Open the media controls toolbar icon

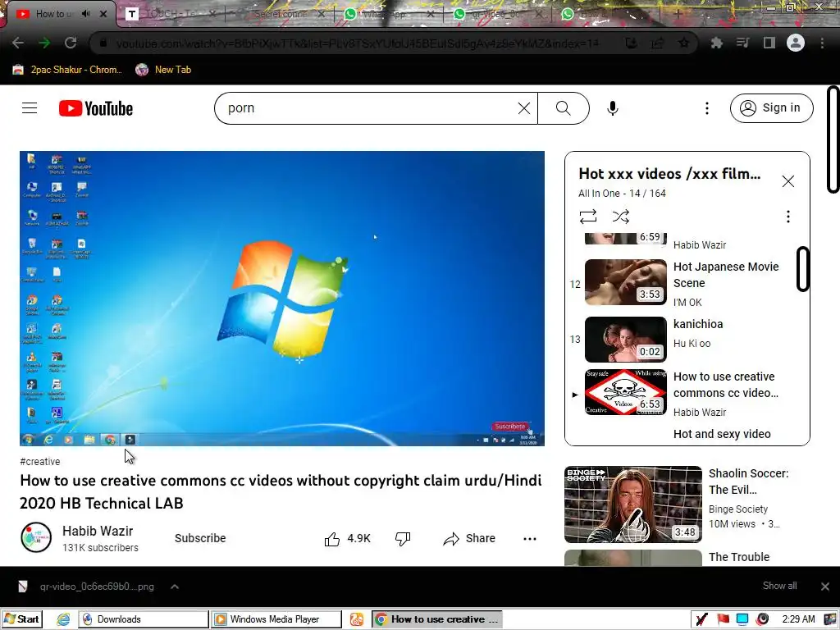(742, 43)
